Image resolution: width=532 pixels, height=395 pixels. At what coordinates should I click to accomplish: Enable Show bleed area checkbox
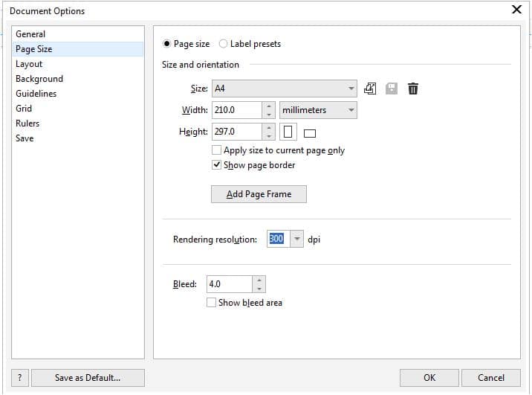pyautogui.click(x=212, y=303)
